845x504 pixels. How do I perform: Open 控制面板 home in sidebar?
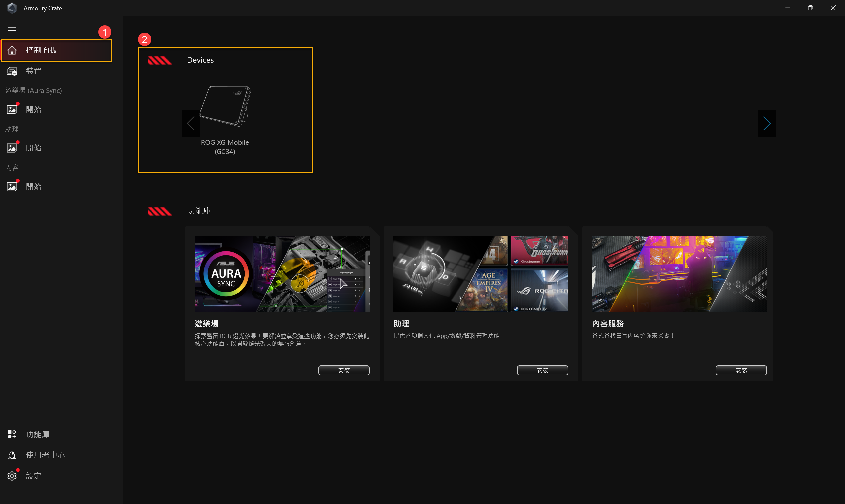pos(56,50)
